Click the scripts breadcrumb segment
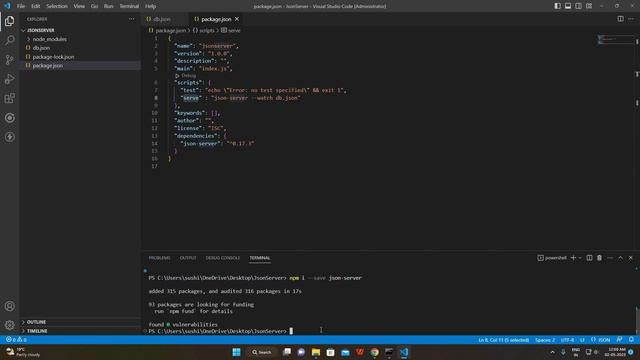The image size is (640, 360). pos(204,30)
